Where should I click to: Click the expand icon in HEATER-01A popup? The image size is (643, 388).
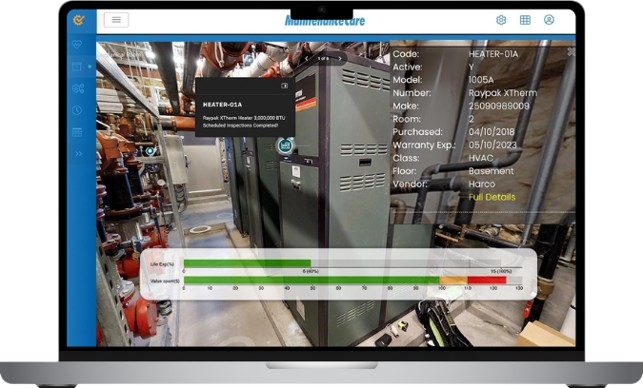tap(284, 86)
